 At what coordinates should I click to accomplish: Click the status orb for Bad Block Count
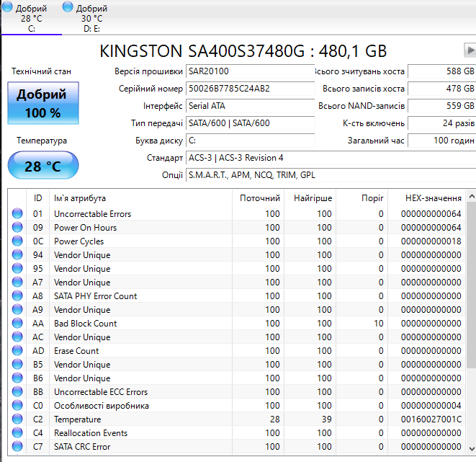[17, 323]
